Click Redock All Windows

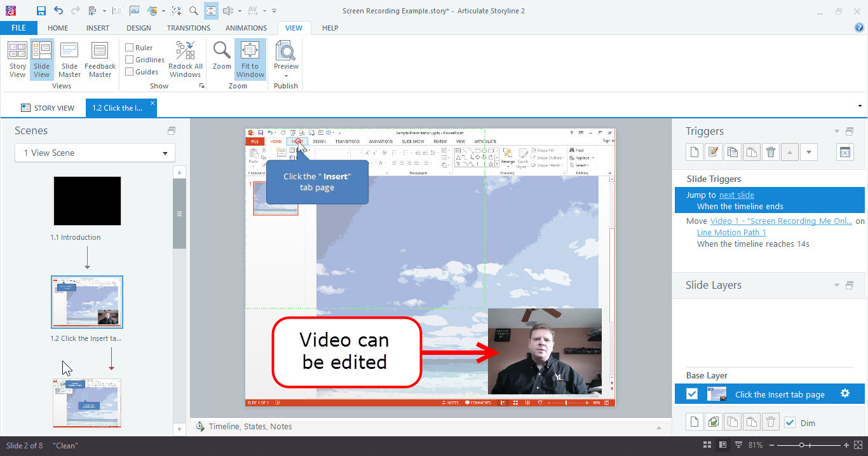[185, 59]
